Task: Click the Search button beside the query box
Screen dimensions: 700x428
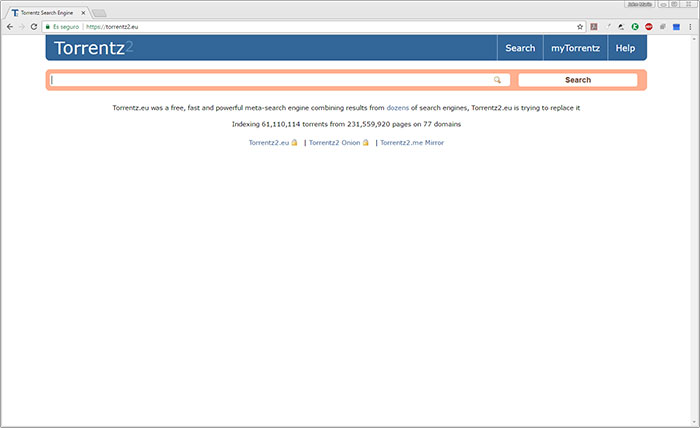Action: (x=578, y=80)
